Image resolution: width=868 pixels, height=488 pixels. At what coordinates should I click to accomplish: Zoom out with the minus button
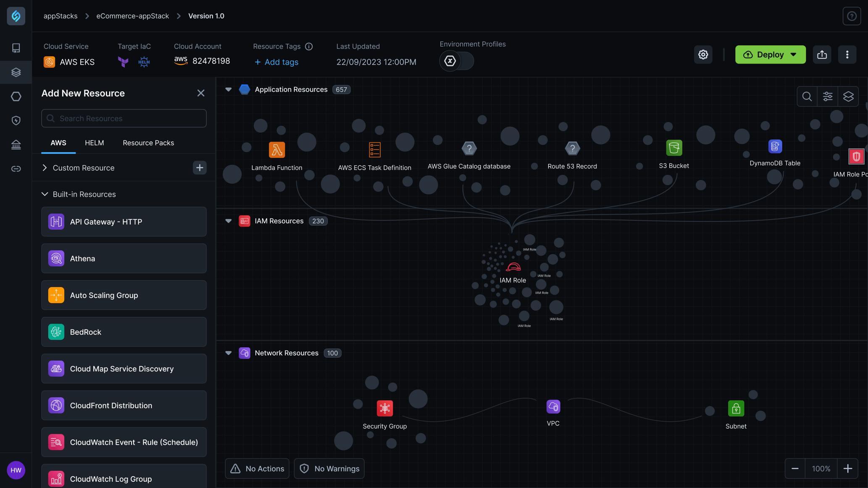794,468
